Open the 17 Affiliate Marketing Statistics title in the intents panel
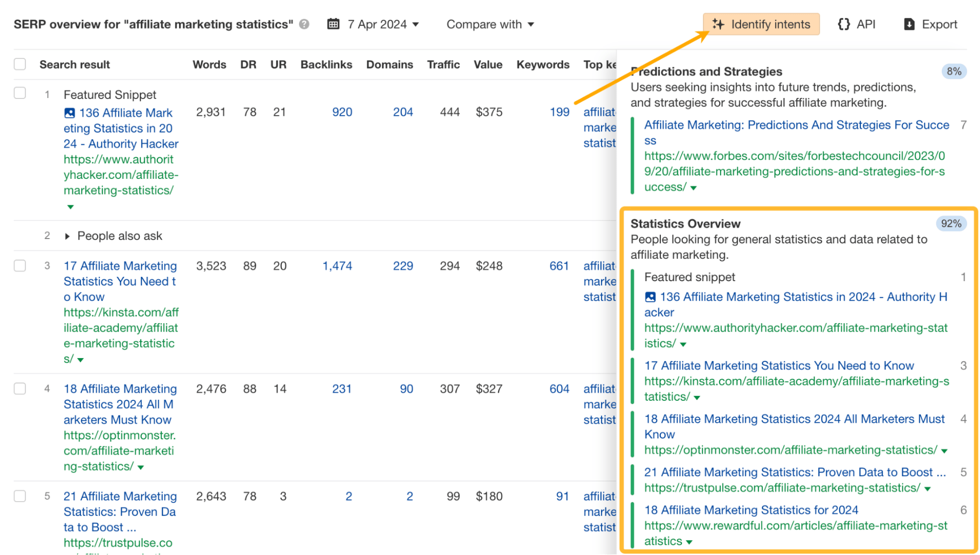The height and width of the screenshot is (555, 980). (x=779, y=365)
